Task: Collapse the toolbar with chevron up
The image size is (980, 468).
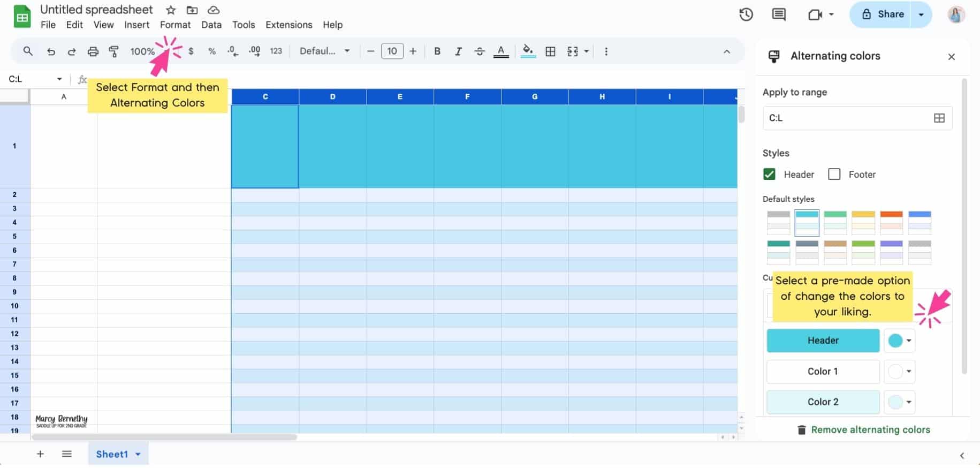Action: (x=726, y=51)
